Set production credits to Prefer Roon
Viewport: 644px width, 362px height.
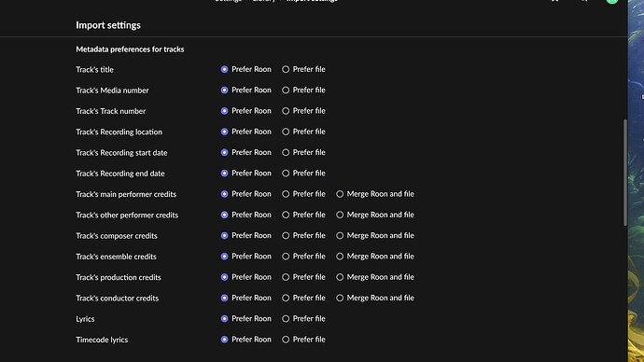click(224, 277)
